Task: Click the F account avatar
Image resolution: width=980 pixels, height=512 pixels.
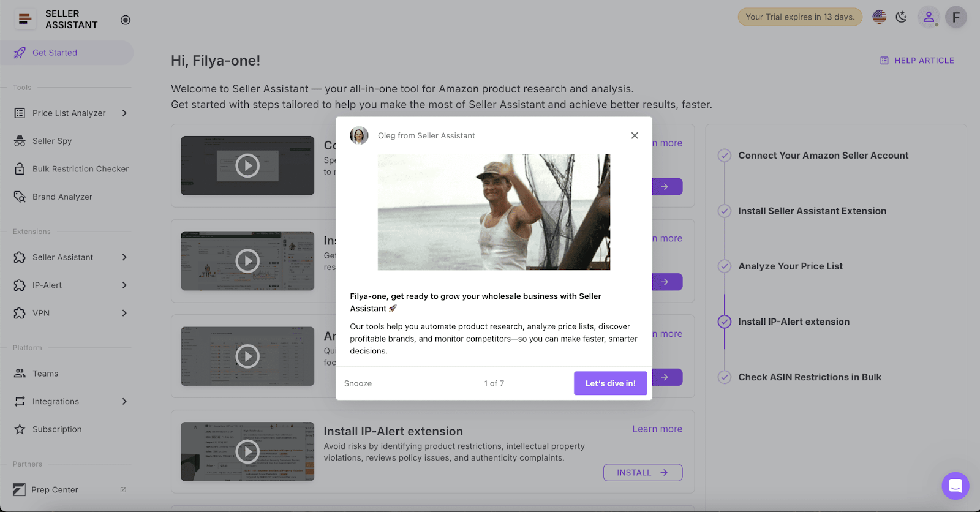Action: [x=956, y=17]
